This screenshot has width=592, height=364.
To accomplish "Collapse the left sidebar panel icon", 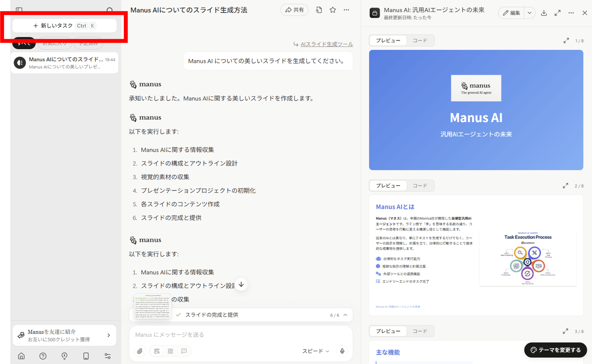I will [19, 10].
